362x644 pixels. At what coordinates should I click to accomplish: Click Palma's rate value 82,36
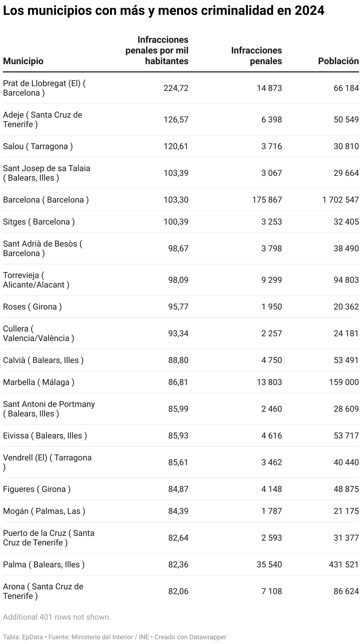pos(178,564)
